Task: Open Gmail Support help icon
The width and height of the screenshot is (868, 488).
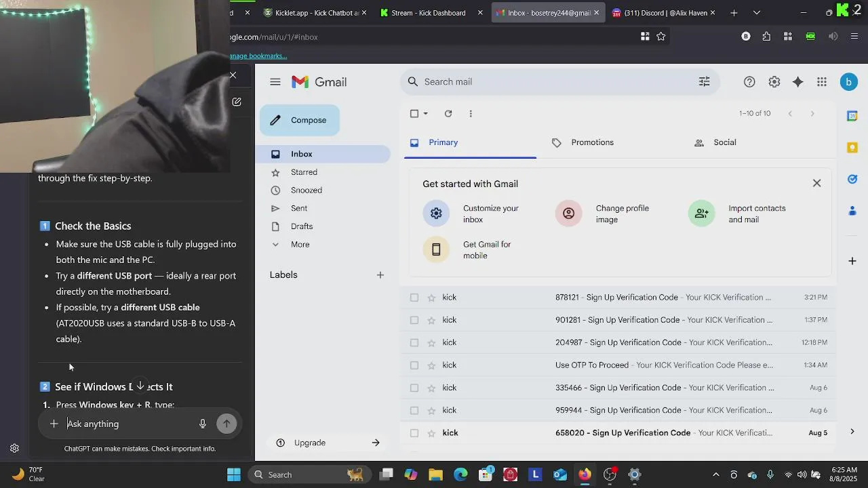Action: point(749,82)
